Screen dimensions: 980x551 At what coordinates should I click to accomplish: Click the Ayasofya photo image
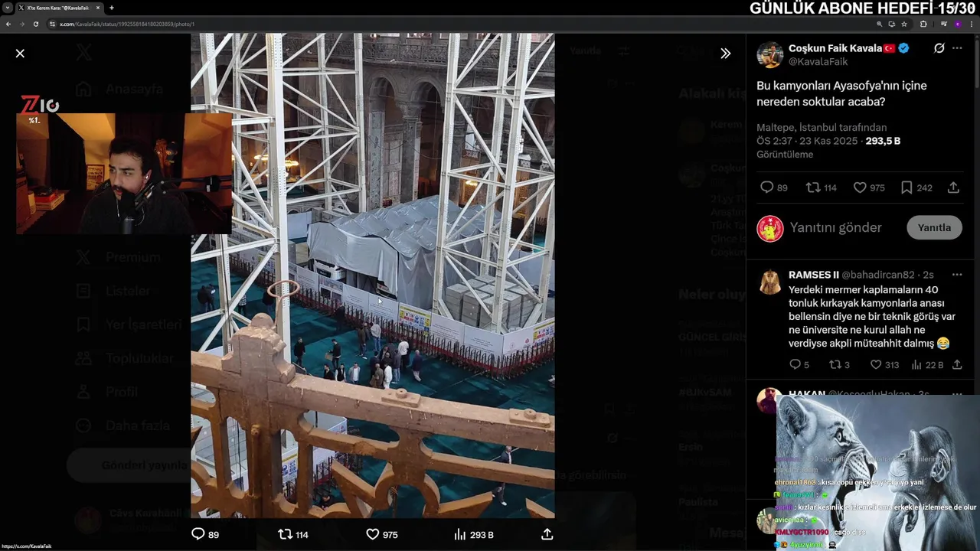coord(373,275)
